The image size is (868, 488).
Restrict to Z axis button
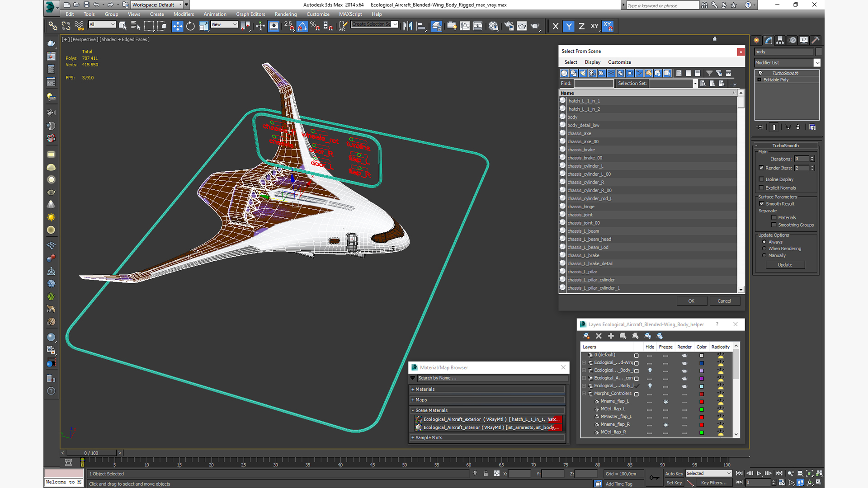[581, 26]
